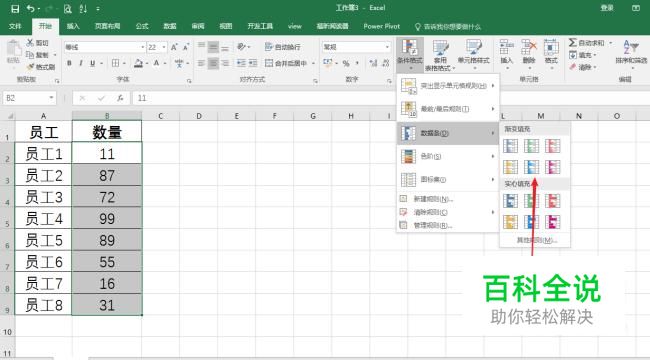Click the Cut (剪切) scissors icon
Image resolution: width=650 pixels, height=360 pixels.
click(x=30, y=42)
